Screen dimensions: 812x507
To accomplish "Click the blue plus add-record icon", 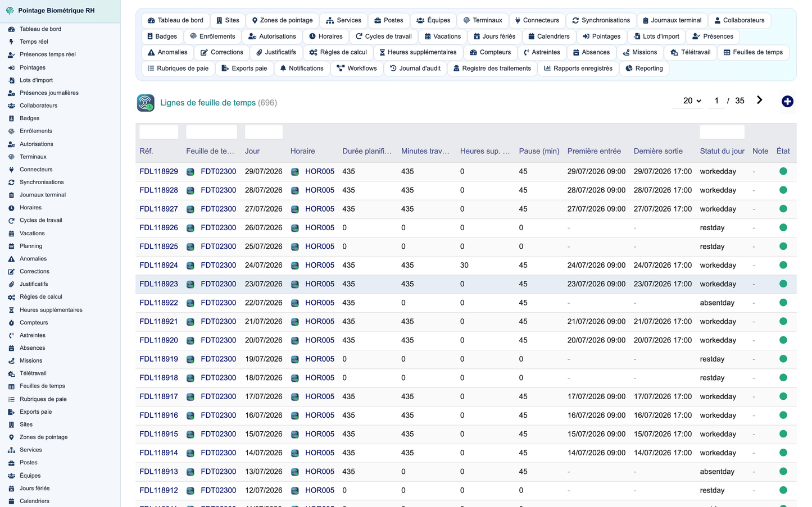I will click(787, 101).
